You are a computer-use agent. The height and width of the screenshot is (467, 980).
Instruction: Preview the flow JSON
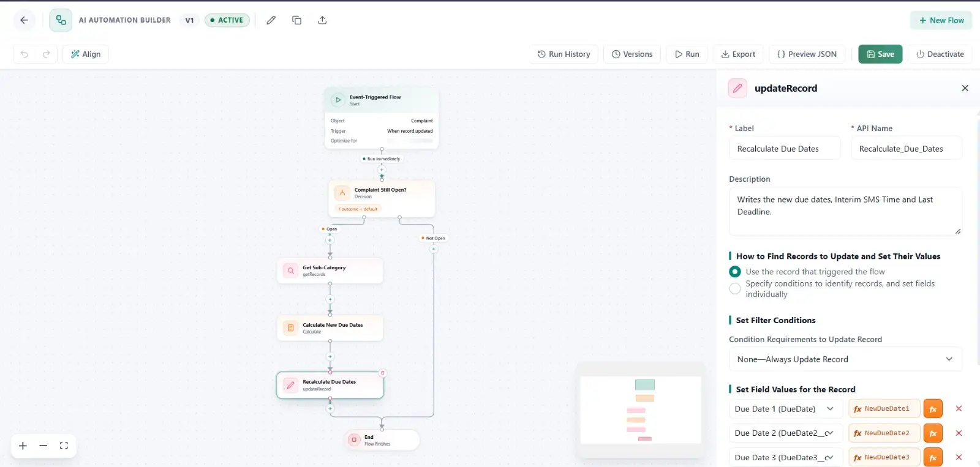(807, 54)
